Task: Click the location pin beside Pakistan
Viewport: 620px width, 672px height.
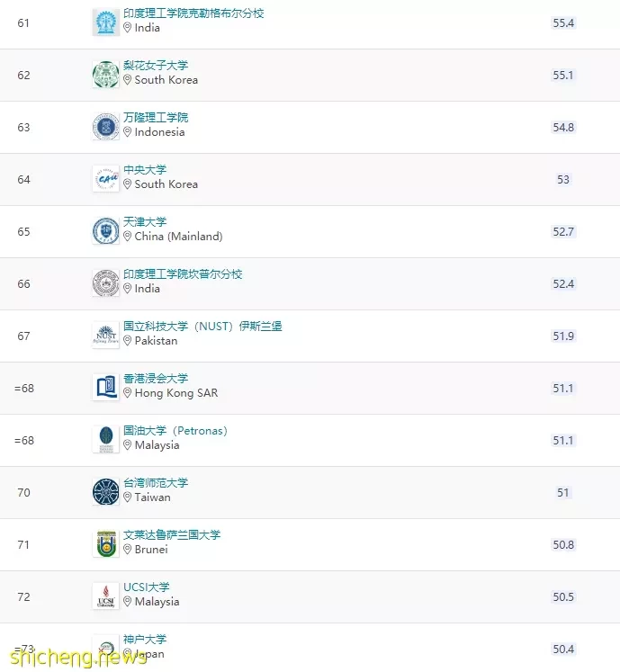Action: [x=128, y=341]
